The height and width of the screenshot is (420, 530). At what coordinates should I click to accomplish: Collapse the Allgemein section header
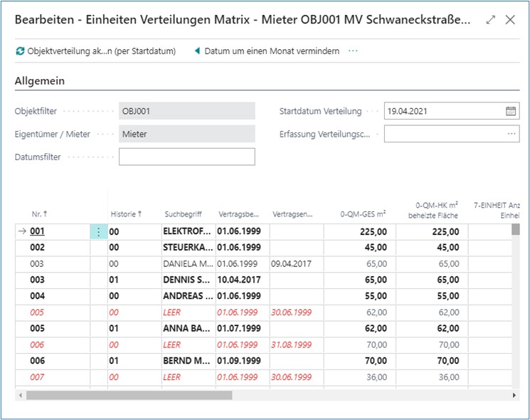click(40, 81)
